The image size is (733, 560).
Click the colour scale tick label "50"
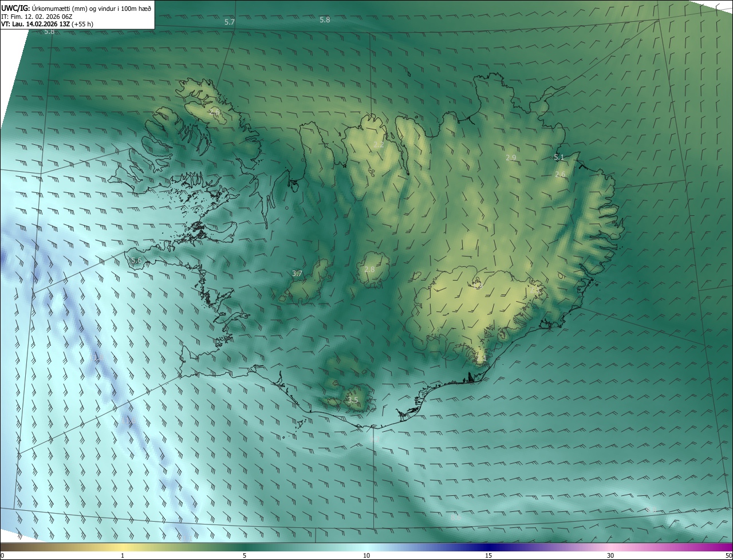click(x=728, y=555)
